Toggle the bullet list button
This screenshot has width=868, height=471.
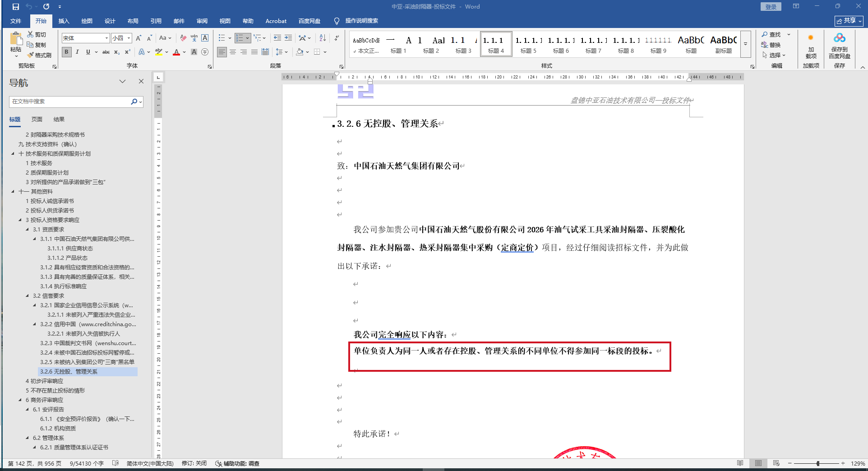click(222, 38)
